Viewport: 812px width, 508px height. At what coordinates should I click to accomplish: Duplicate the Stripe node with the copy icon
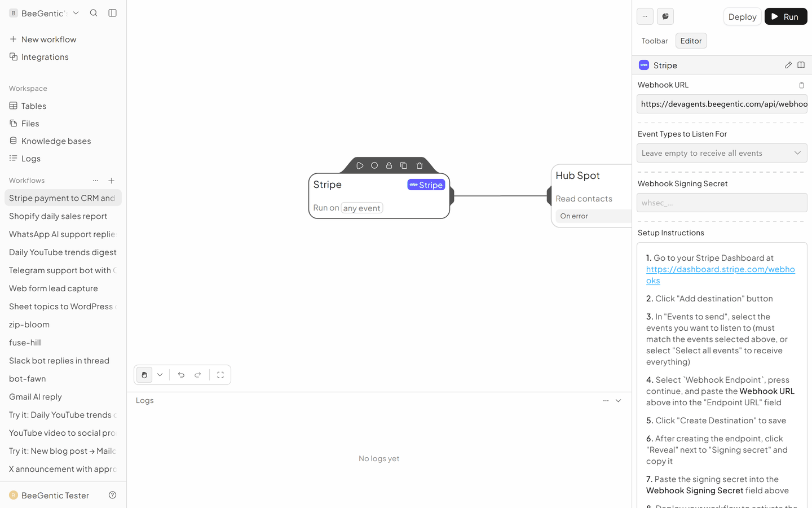click(x=404, y=165)
